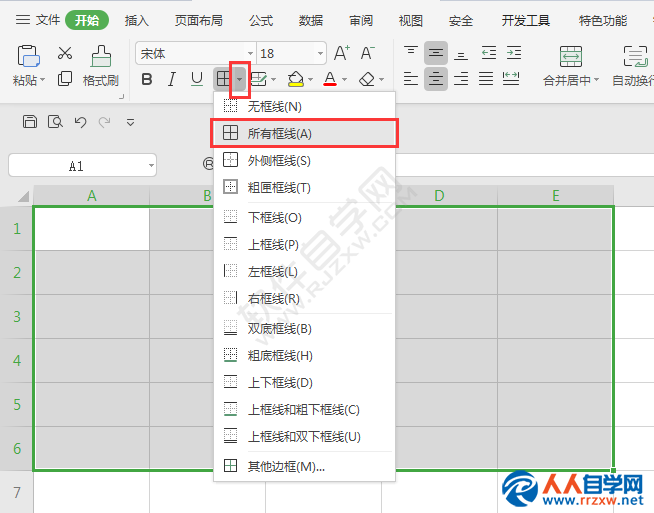Open the 宋体 font name dropdown

[x=250, y=53]
